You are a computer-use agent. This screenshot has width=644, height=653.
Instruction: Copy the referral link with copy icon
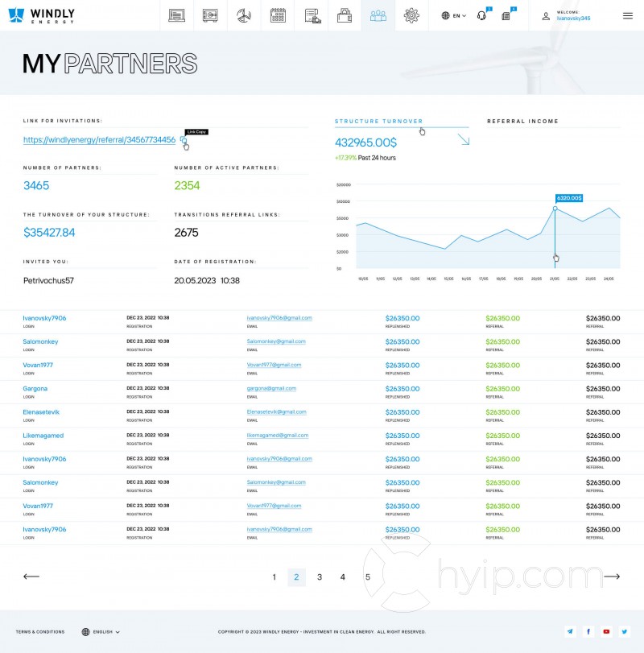(184, 140)
